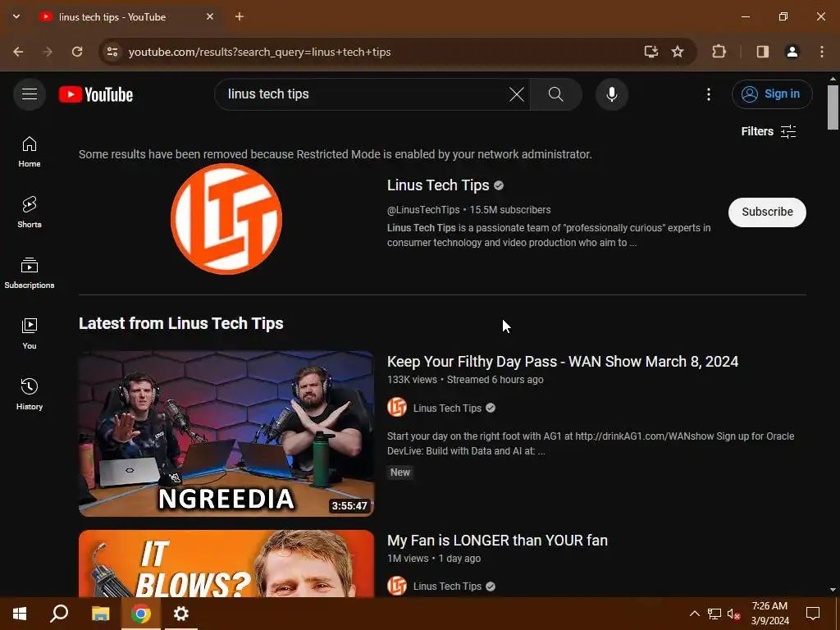This screenshot has width=840, height=630.
Task: Close the linus tech tips tab
Action: coord(210,16)
